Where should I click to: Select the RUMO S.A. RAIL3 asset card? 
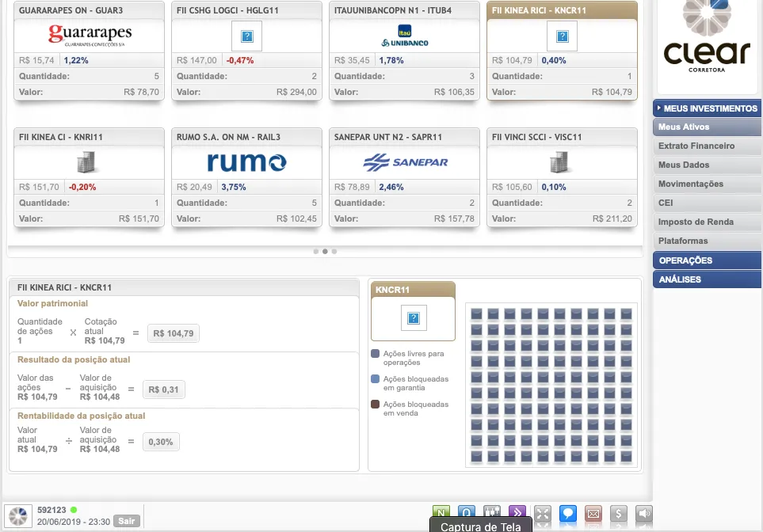(246, 177)
